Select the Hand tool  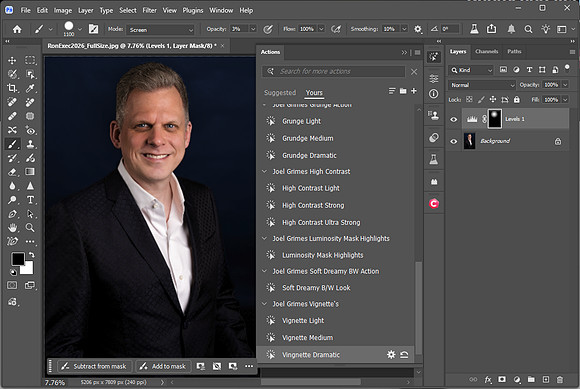(12, 227)
